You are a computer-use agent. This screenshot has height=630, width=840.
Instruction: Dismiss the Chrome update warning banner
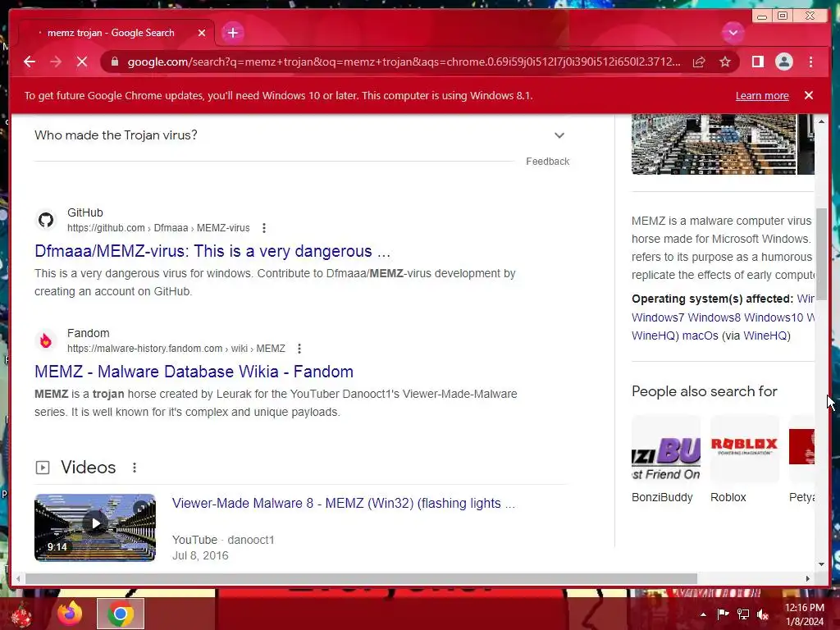pos(808,95)
